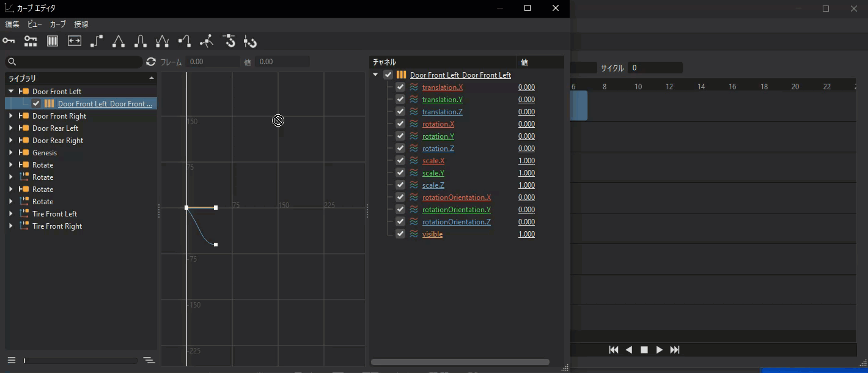
Task: Click the double-peak zigzag tangent icon
Action: coord(163,41)
